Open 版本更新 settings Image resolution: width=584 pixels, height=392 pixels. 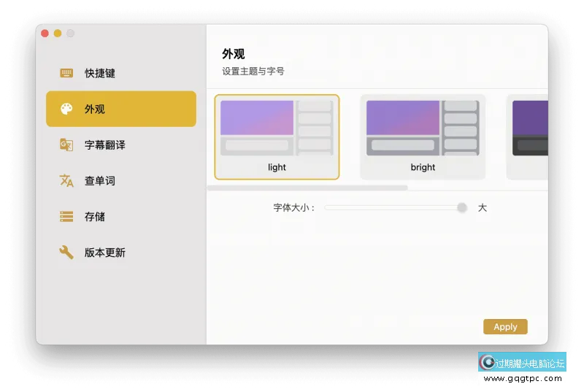click(x=121, y=252)
